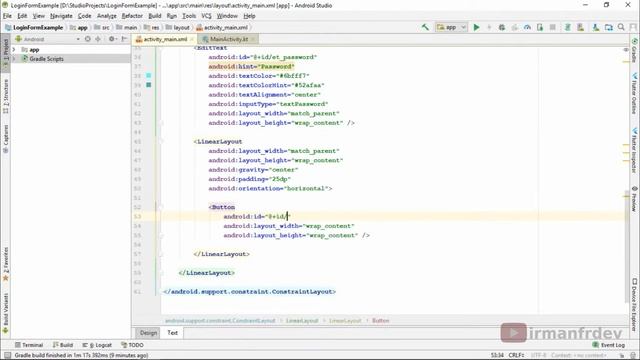Click the Search Everywhere magnifier icon
Screen dimensions: 640x360
tap(621, 27)
